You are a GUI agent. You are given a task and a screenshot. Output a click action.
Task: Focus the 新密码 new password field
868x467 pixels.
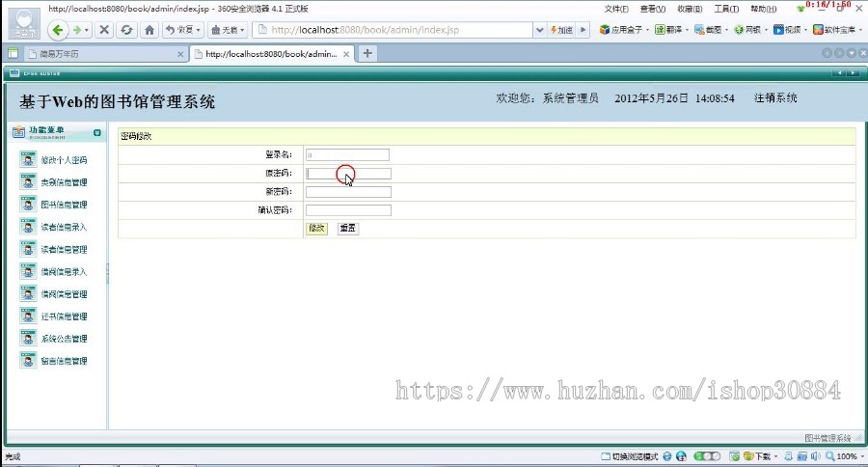point(348,192)
